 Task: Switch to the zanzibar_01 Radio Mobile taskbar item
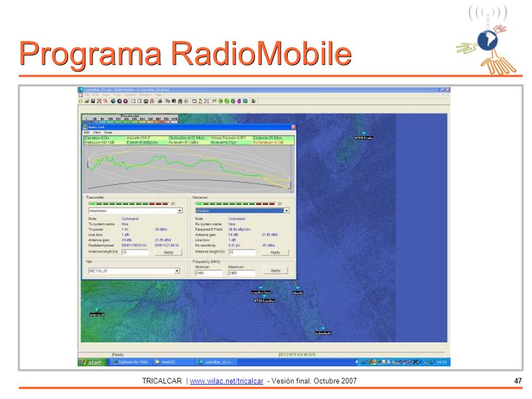217,362
